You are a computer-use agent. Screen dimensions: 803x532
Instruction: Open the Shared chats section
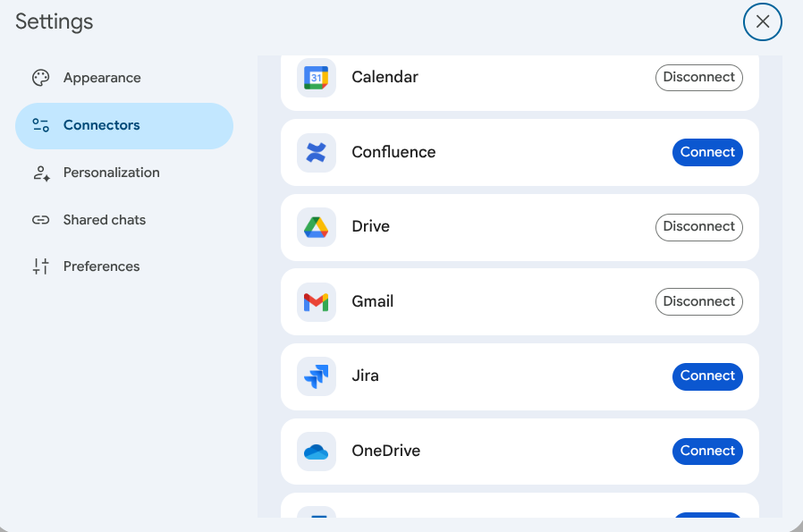(104, 220)
